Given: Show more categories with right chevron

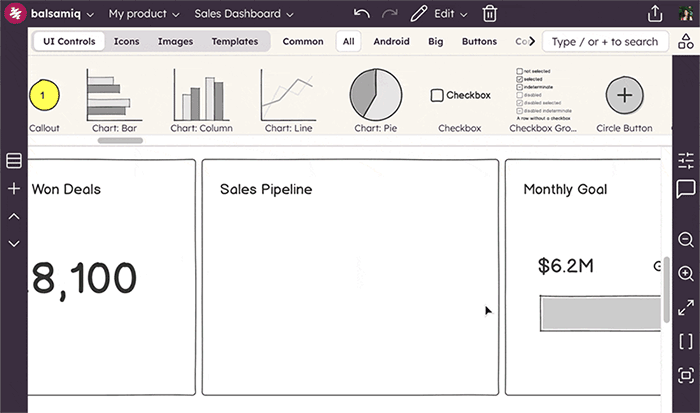Looking at the screenshot, I should click(x=532, y=41).
